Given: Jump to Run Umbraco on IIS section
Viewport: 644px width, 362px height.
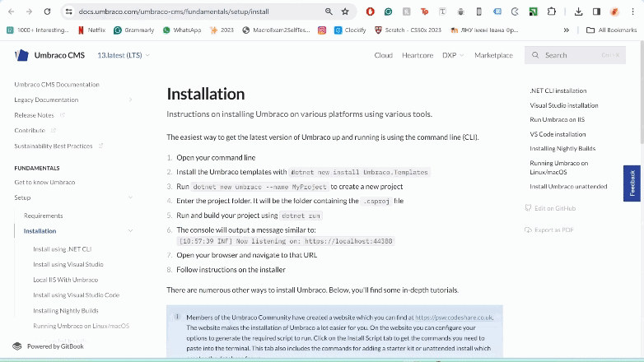Looking at the screenshot, I should (557, 119).
